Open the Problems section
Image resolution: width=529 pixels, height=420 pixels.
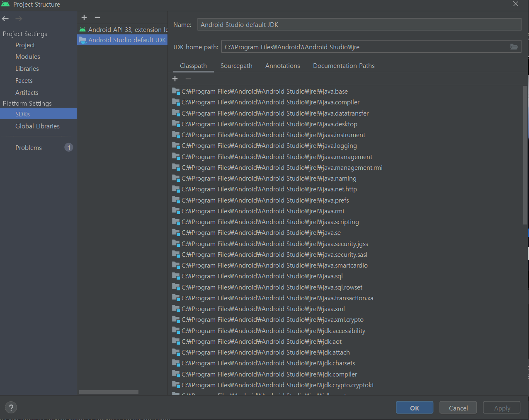click(29, 147)
